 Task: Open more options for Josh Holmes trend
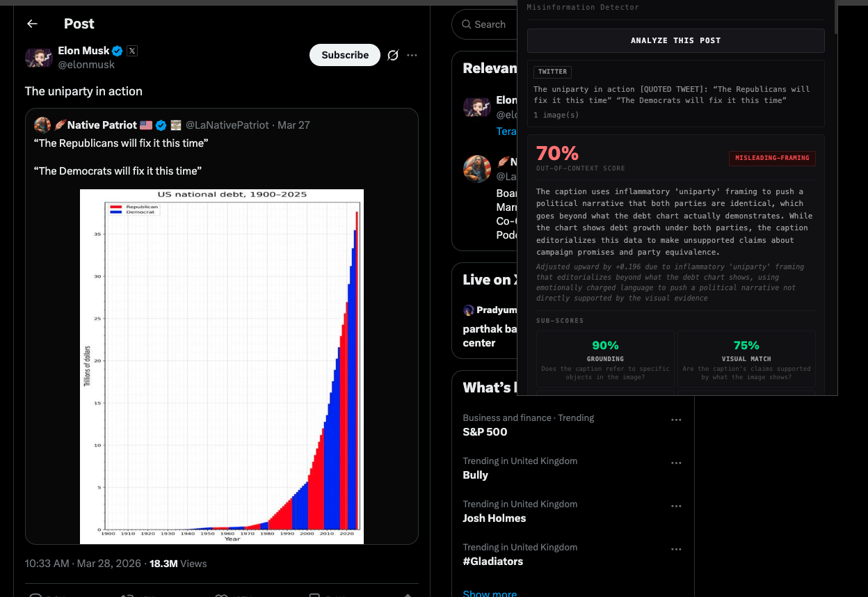coord(676,507)
